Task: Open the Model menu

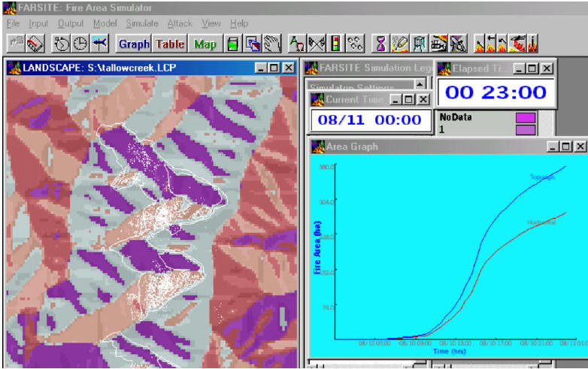Action: [105, 23]
